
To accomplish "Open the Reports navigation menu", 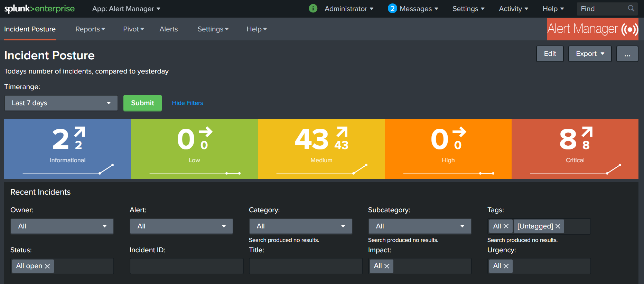I will [x=90, y=29].
